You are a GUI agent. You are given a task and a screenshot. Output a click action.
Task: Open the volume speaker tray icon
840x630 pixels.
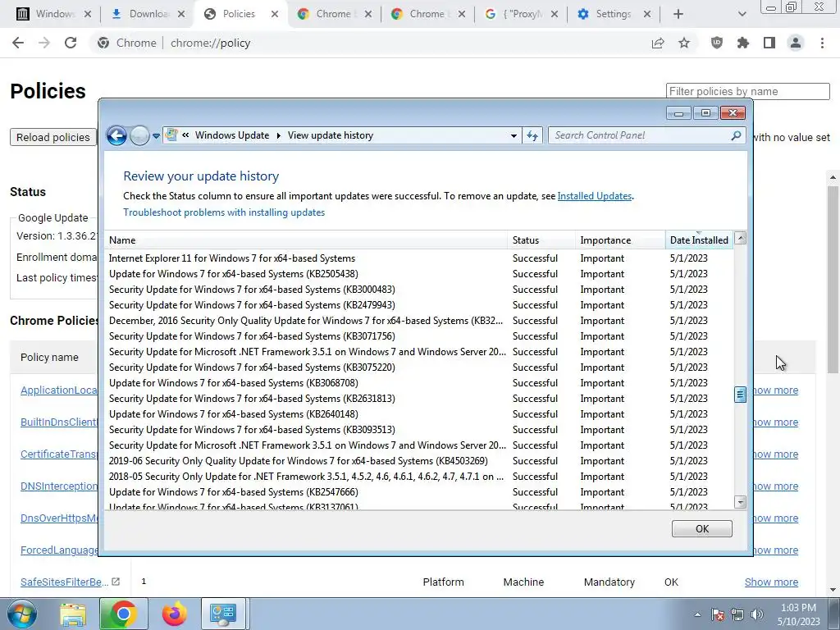pos(757,614)
